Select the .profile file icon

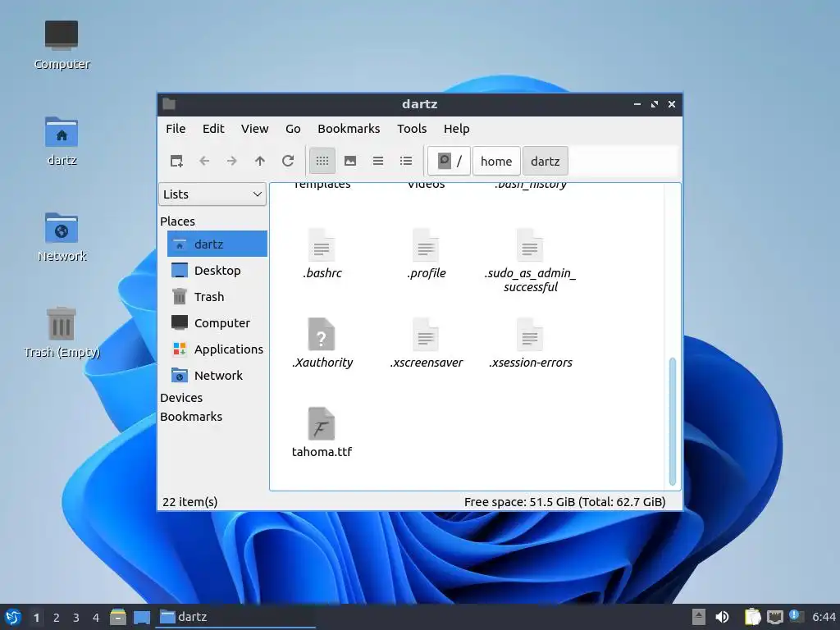[426, 244]
